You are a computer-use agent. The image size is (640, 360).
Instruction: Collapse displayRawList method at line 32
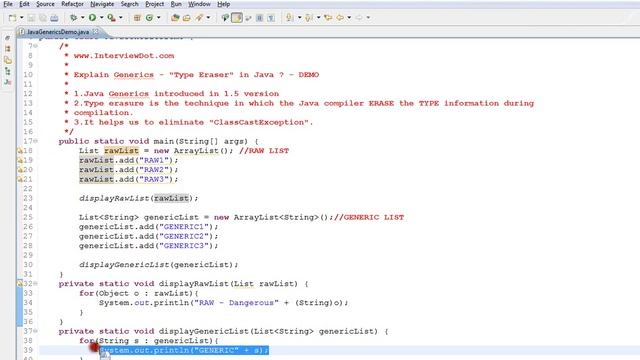click(36, 283)
